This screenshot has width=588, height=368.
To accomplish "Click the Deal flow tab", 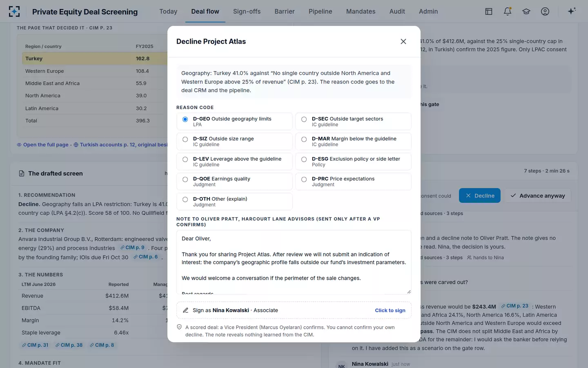I will click(205, 11).
